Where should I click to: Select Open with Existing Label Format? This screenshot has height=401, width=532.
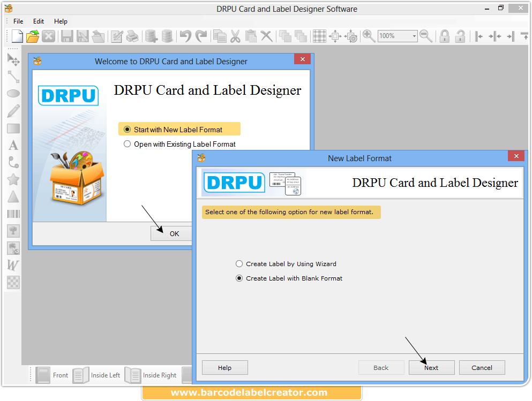pos(127,144)
